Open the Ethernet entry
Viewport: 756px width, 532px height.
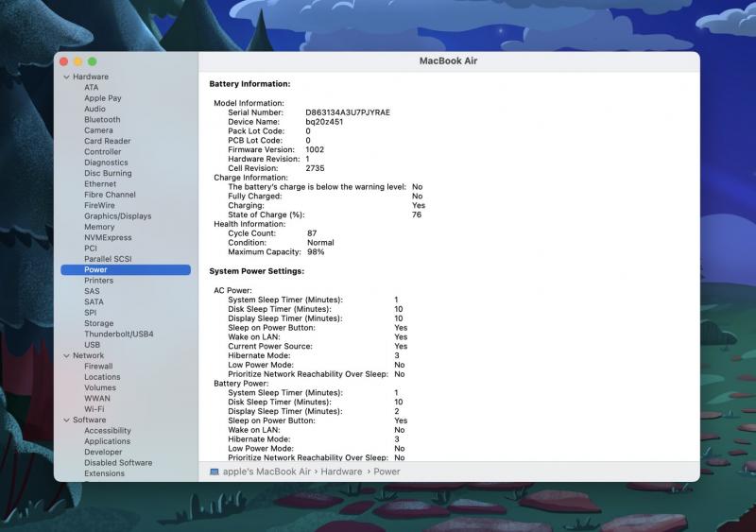click(x=100, y=183)
